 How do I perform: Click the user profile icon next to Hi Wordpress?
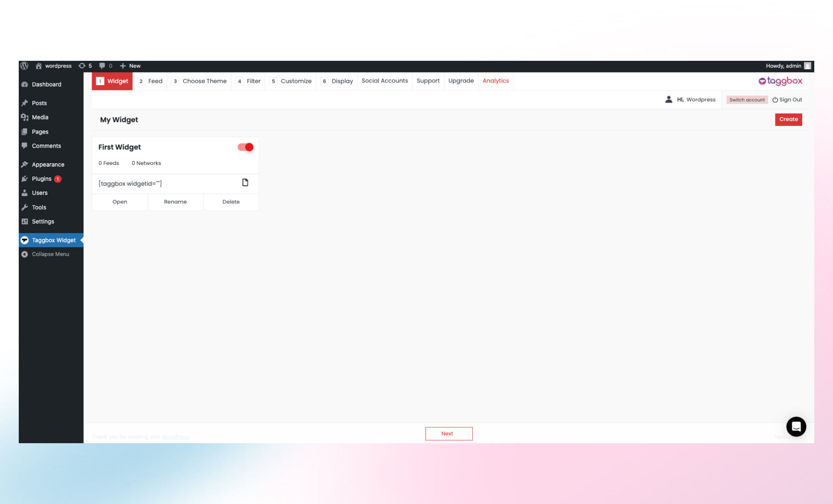click(668, 100)
